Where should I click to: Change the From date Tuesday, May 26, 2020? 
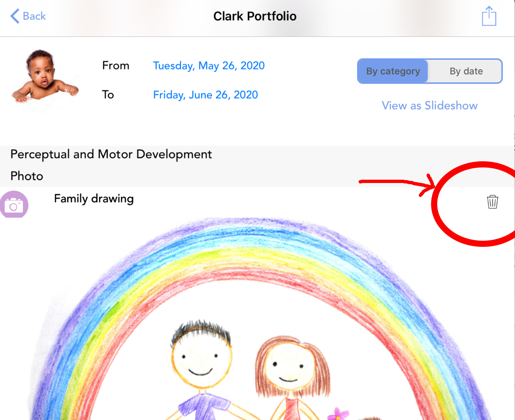(209, 65)
